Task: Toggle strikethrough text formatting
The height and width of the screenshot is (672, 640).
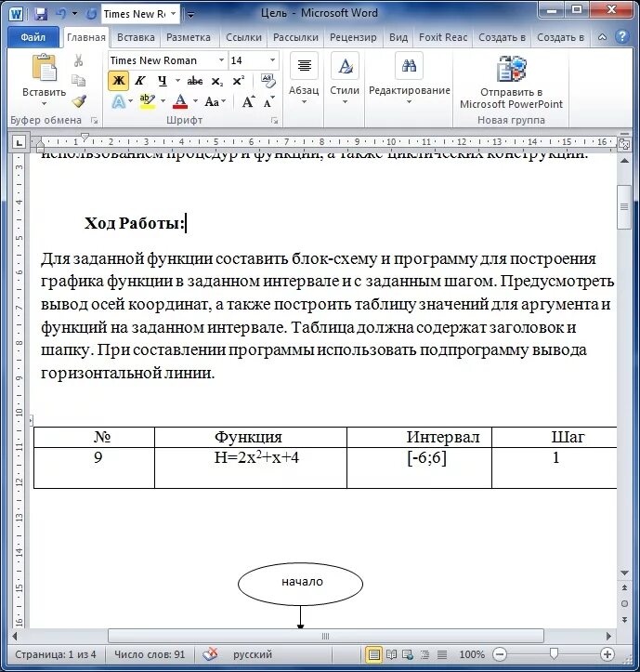Action: tap(195, 81)
